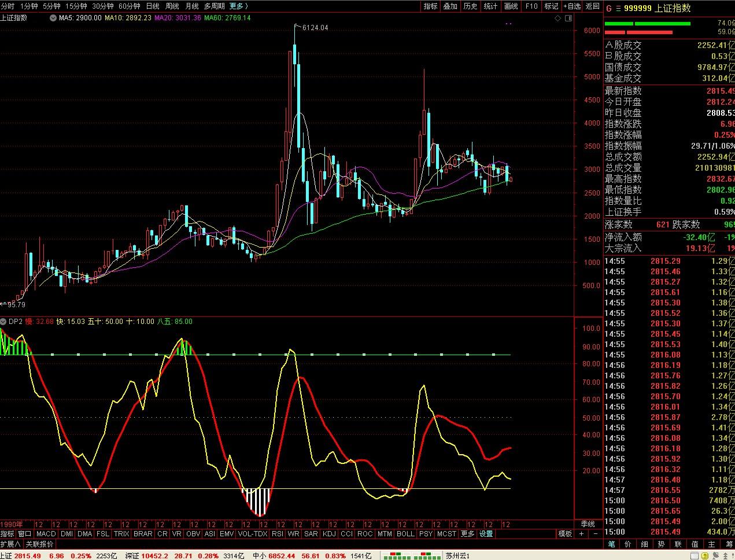Click the red-green market status bars in status bar

click(x=411, y=555)
